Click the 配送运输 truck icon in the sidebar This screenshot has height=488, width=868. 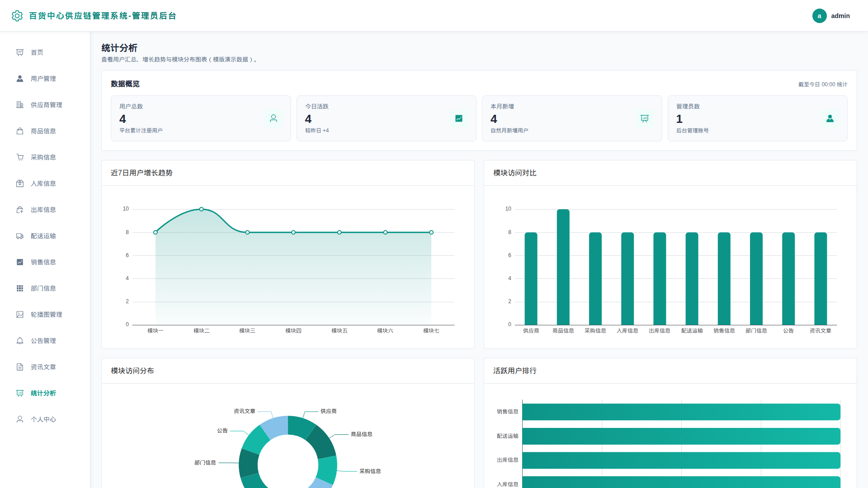[20, 236]
